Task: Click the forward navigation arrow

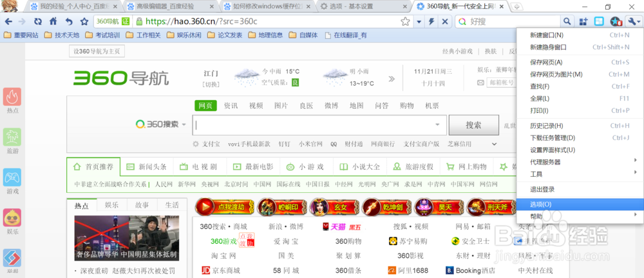Action: [x=22, y=22]
